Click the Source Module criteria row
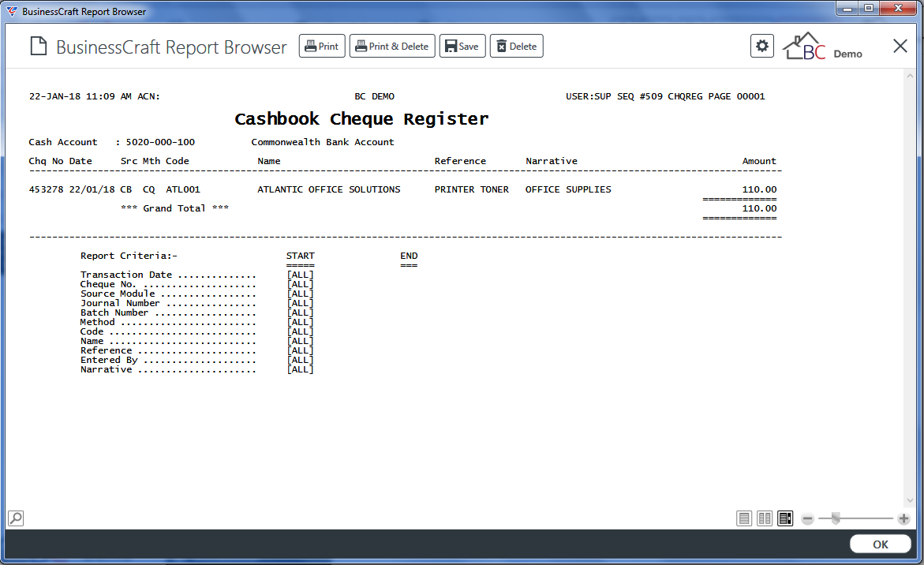The height and width of the screenshot is (565, 924). 196,294
